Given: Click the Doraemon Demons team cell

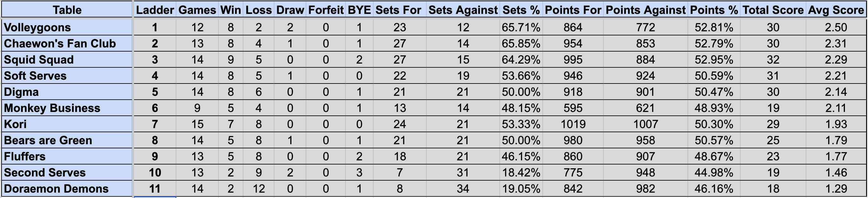Looking at the screenshot, I should click(67, 189).
